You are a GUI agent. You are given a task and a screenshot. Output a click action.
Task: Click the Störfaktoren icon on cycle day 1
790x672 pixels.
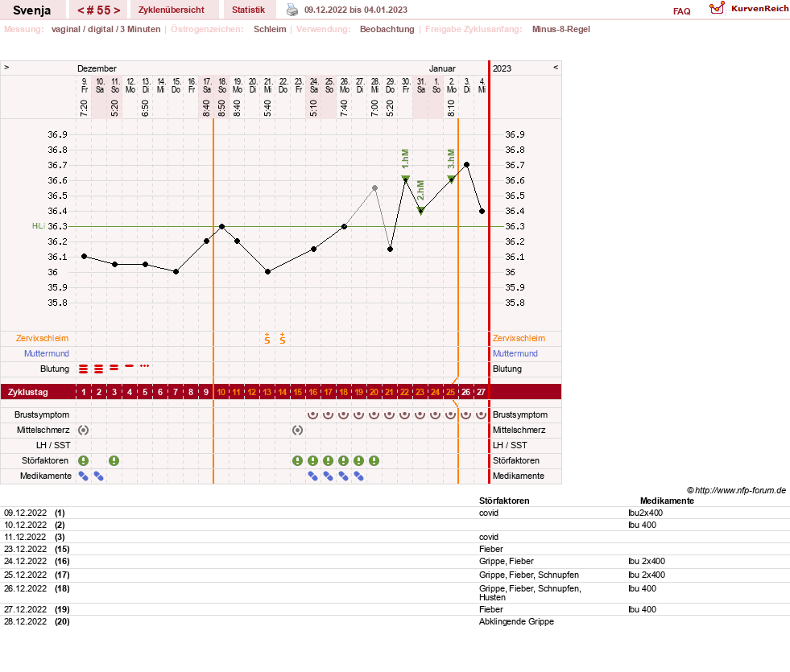point(84,460)
